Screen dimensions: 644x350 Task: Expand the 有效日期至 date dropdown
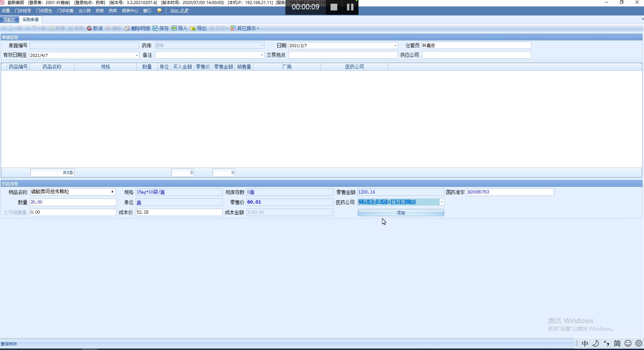pos(137,55)
